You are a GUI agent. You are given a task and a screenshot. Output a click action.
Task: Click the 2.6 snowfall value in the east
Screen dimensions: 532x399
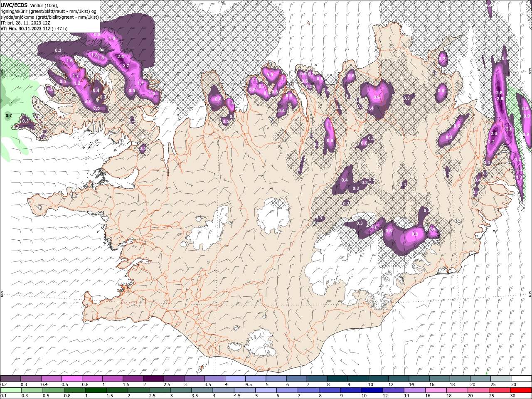coord(494,134)
